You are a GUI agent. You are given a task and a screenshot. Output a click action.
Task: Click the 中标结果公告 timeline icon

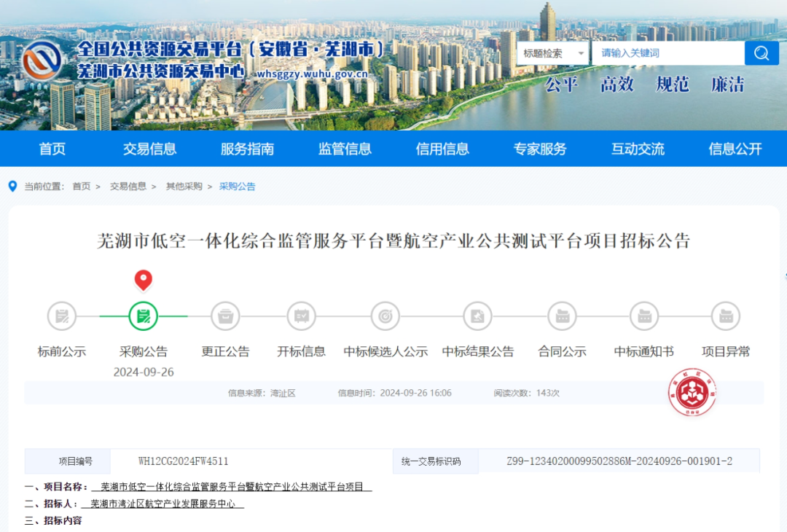[x=477, y=316]
